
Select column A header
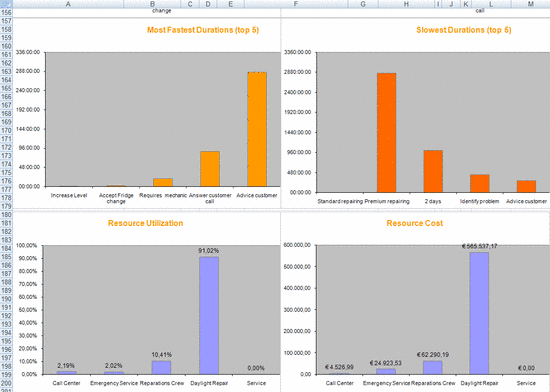[68, 4]
